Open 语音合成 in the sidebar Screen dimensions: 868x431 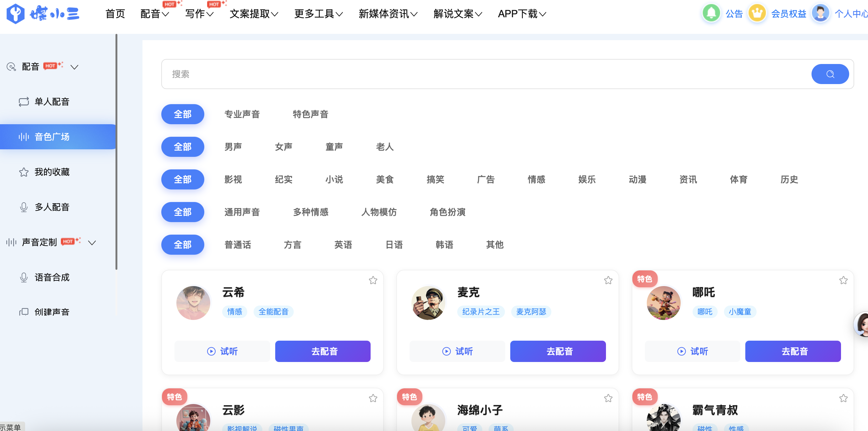pyautogui.click(x=51, y=278)
